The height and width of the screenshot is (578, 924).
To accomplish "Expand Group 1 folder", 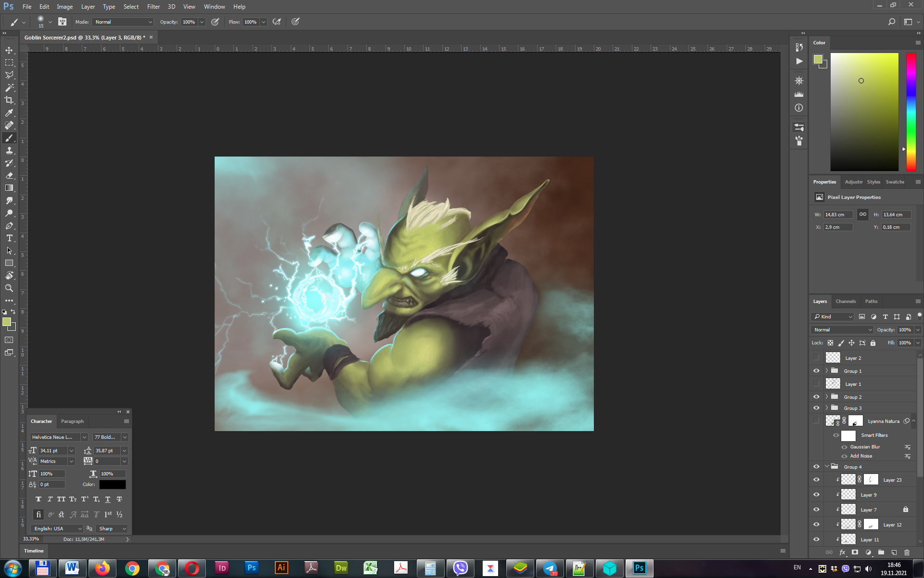I will pos(827,371).
